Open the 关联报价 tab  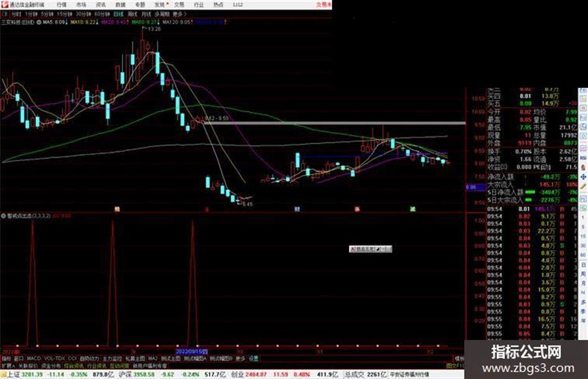coord(28,365)
